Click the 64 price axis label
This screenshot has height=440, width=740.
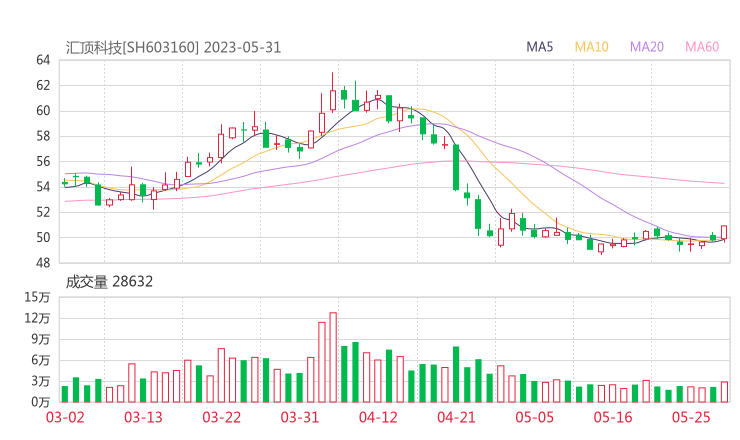click(43, 60)
